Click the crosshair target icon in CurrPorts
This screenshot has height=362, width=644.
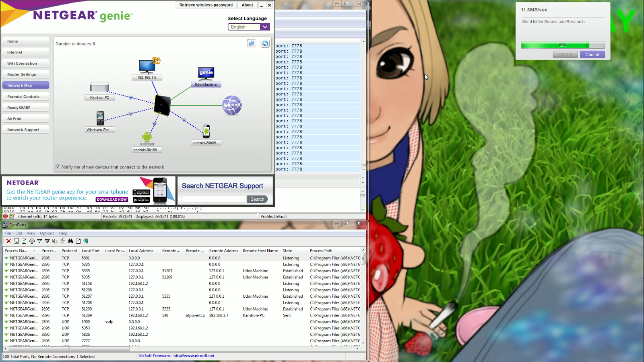click(x=32, y=241)
